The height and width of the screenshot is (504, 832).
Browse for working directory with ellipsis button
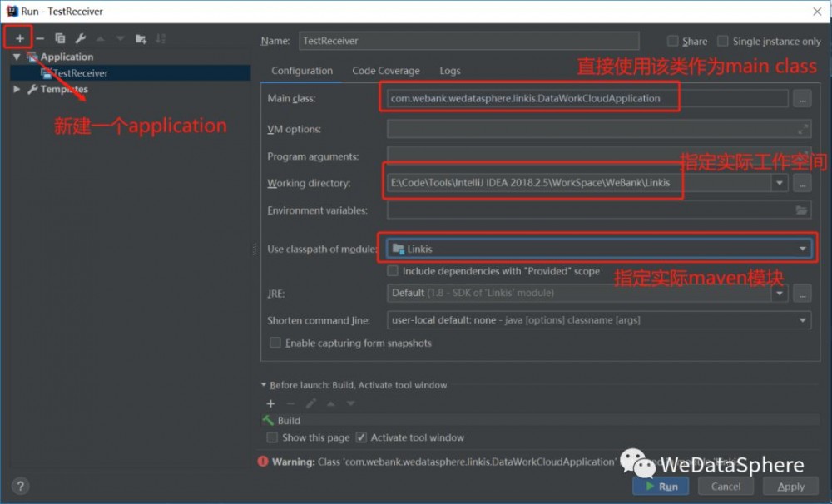point(802,183)
